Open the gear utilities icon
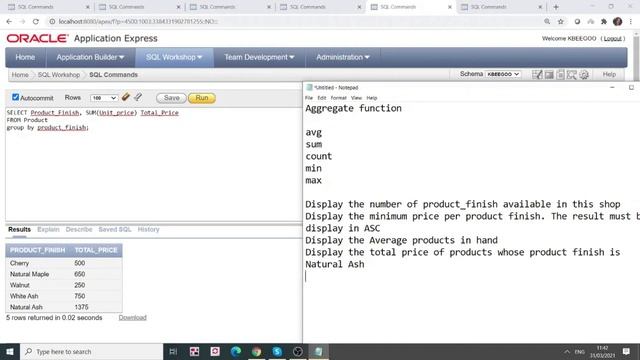Viewport: 640px width, 360px height. point(584,74)
